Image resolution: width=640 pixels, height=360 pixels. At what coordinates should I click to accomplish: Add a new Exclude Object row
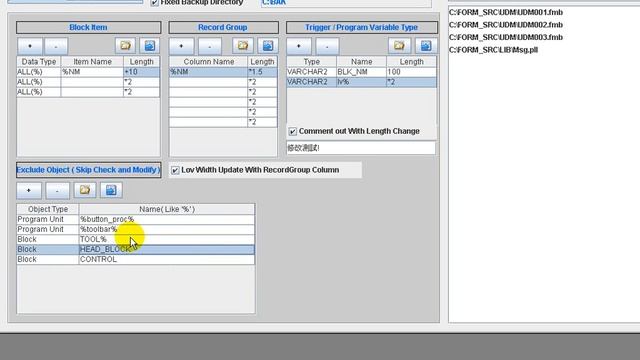coord(29,191)
